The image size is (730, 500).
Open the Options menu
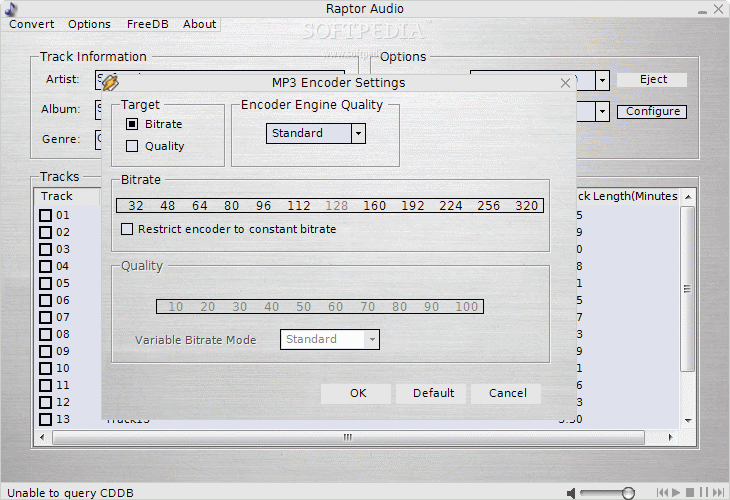(89, 24)
